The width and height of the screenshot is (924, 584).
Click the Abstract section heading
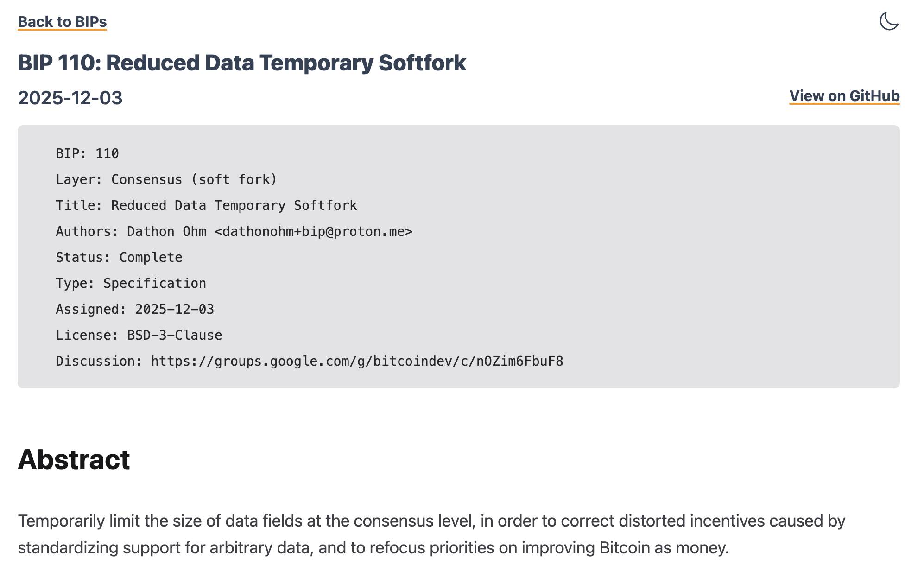[74, 460]
